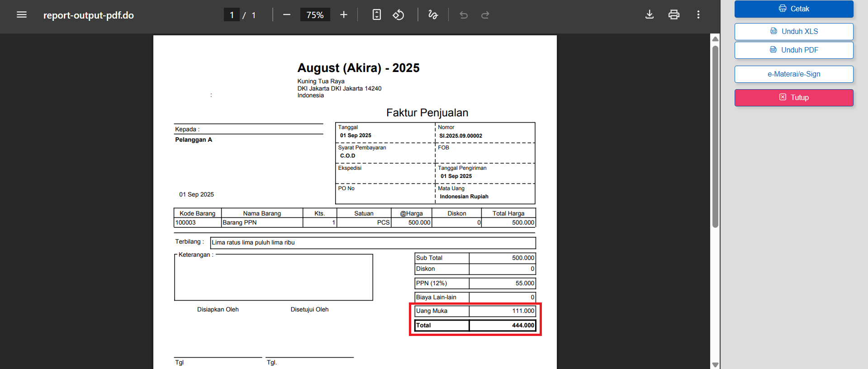Zoom out of the PDF document
This screenshot has width=868, height=369.
pyautogui.click(x=287, y=15)
